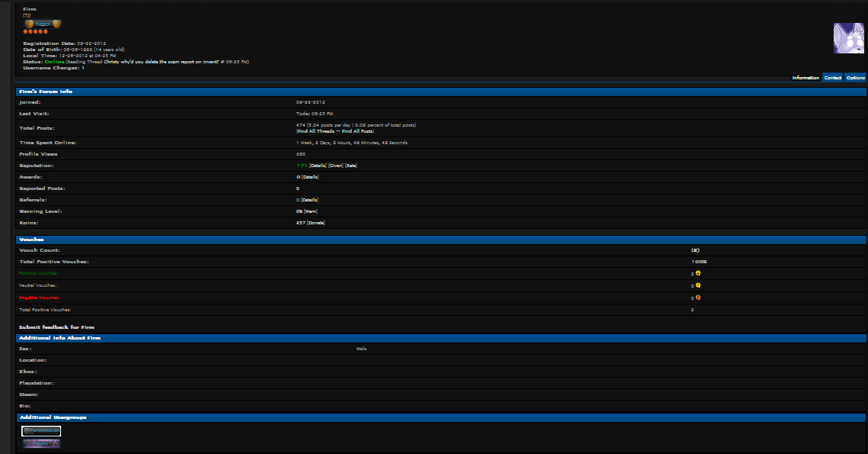View reputation Details link

(x=318, y=166)
